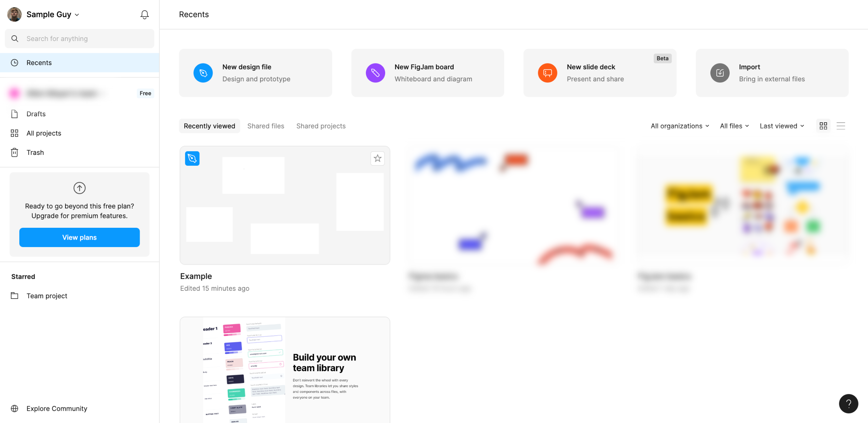Switch to list view layout

841,126
